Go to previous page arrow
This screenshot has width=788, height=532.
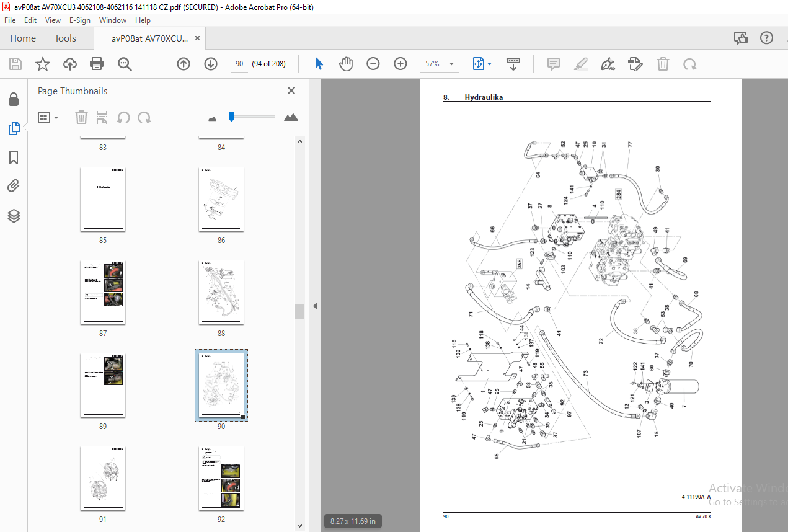184,64
